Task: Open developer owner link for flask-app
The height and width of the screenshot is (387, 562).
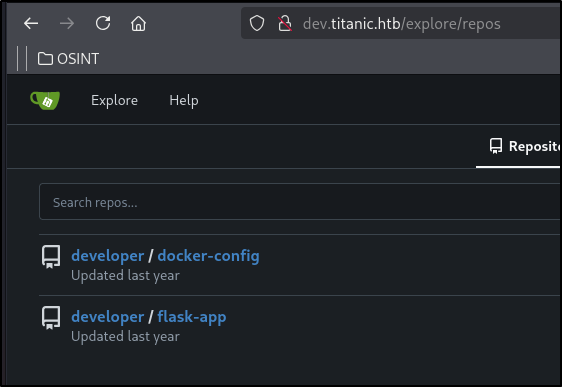Action: pos(108,317)
